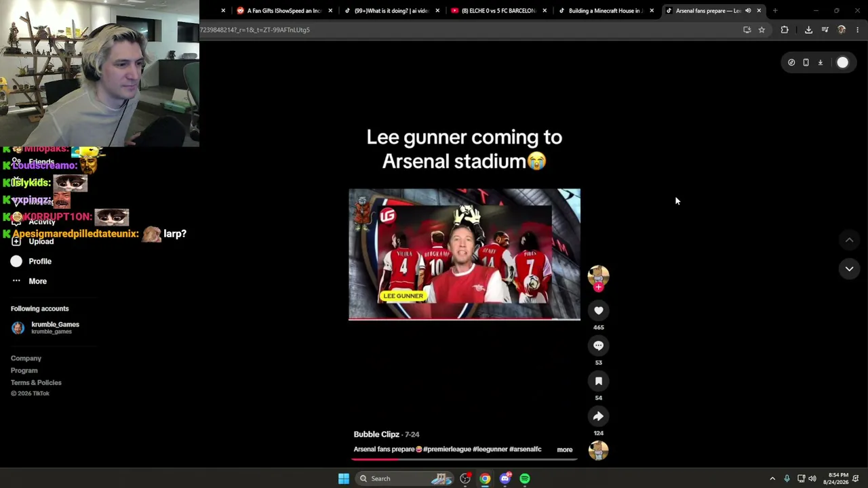This screenshot has width=868, height=488.
Task: Open Spotify from the taskbar
Action: pos(525,479)
